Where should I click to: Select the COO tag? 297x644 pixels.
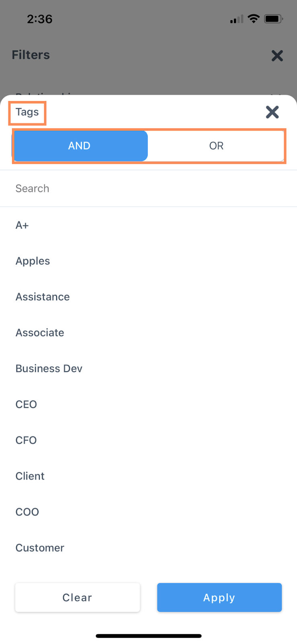click(27, 512)
